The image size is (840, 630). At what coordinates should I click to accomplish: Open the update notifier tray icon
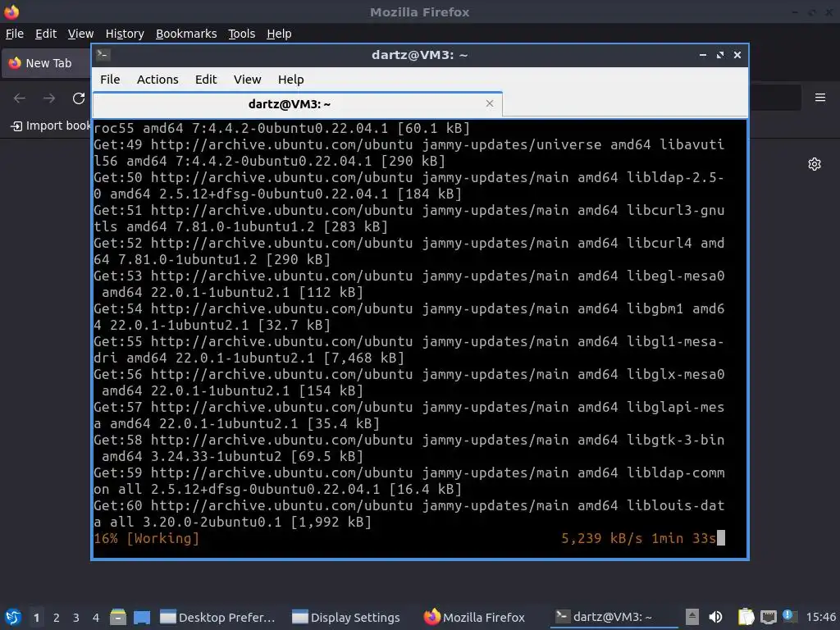(x=789, y=616)
